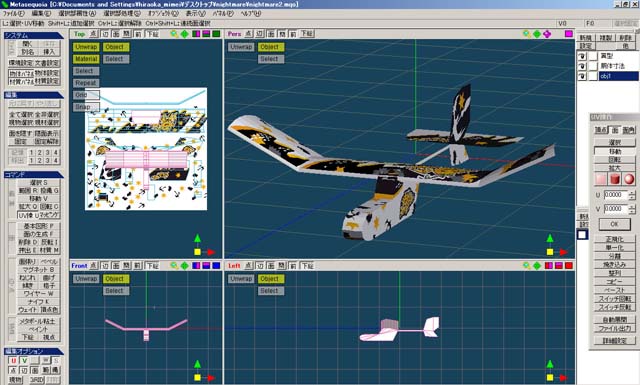The height and width of the screenshot is (385, 640).
Task: Select the red cube UV mapping icon
Action: click(601, 179)
